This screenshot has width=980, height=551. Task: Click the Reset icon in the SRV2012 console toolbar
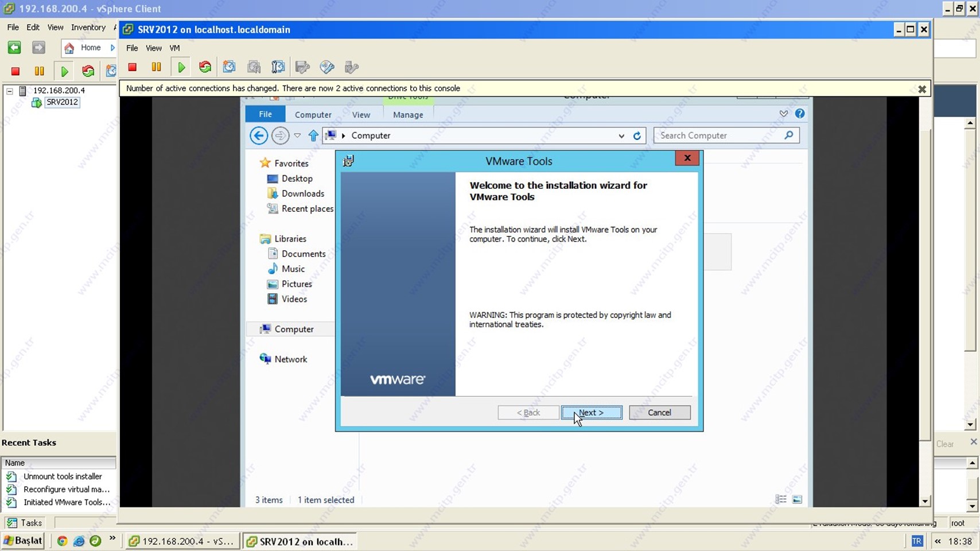coord(205,67)
